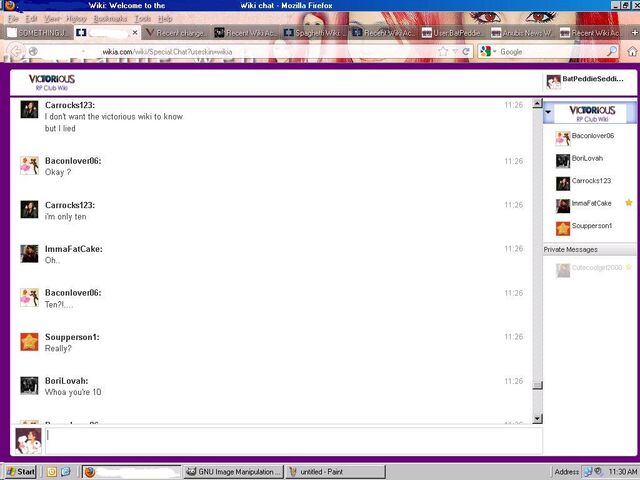The image size is (640, 480).
Task: Select BoriLovah in the user list
Action: click(x=589, y=160)
